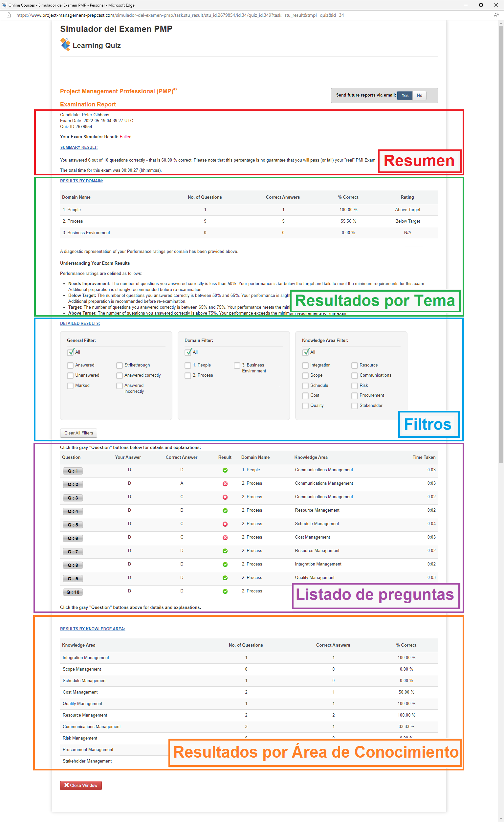Click the red cross result icon for Q:6
This screenshot has width=504, height=822.
point(225,537)
